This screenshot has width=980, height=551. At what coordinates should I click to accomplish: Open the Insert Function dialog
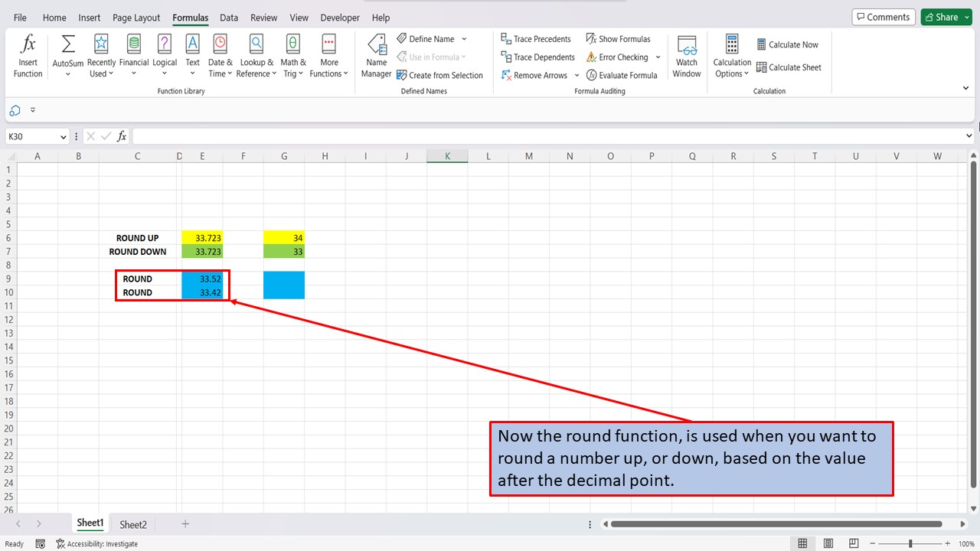(28, 54)
